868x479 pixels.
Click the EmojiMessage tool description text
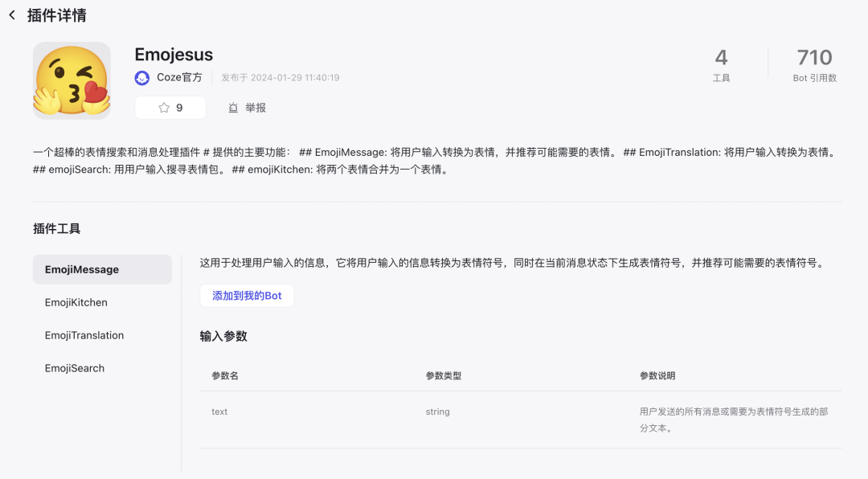tap(514, 263)
